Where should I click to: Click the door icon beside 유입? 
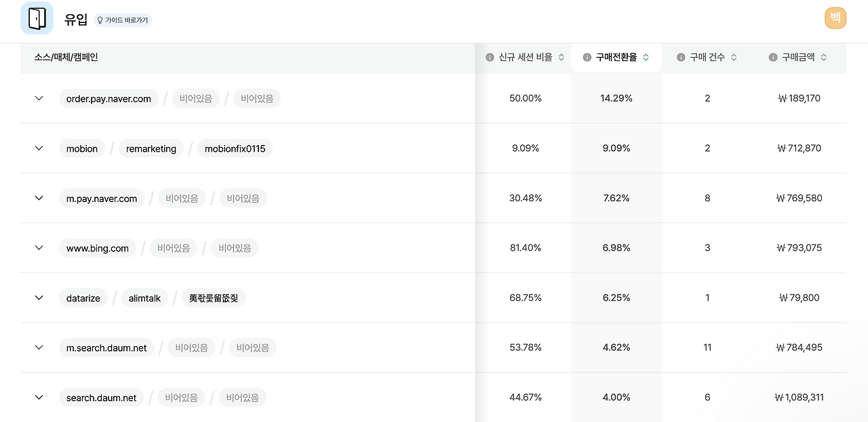click(37, 18)
